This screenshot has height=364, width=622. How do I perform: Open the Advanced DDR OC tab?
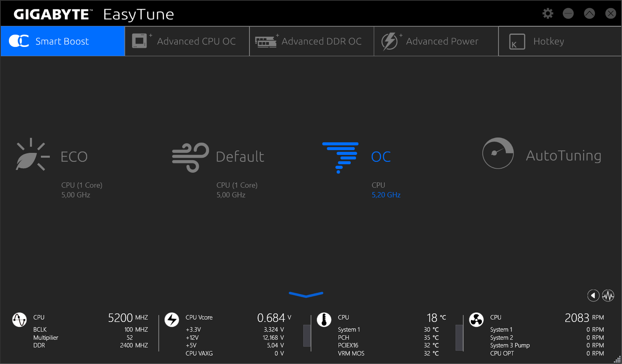(312, 41)
